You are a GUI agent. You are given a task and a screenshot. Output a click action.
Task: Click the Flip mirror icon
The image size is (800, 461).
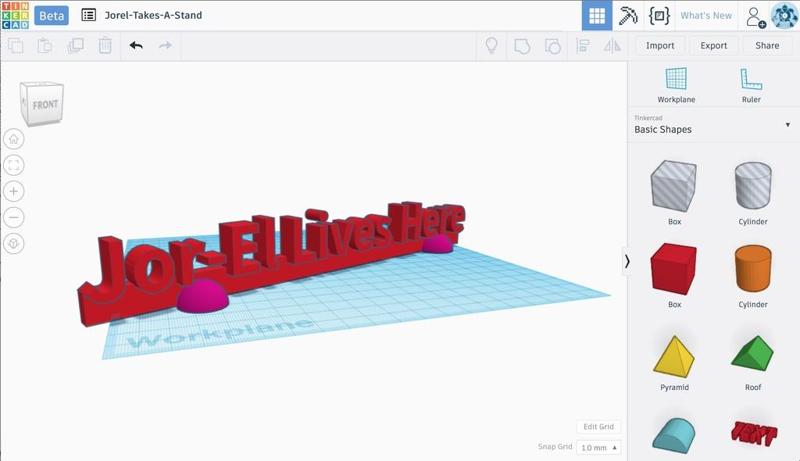(612, 46)
